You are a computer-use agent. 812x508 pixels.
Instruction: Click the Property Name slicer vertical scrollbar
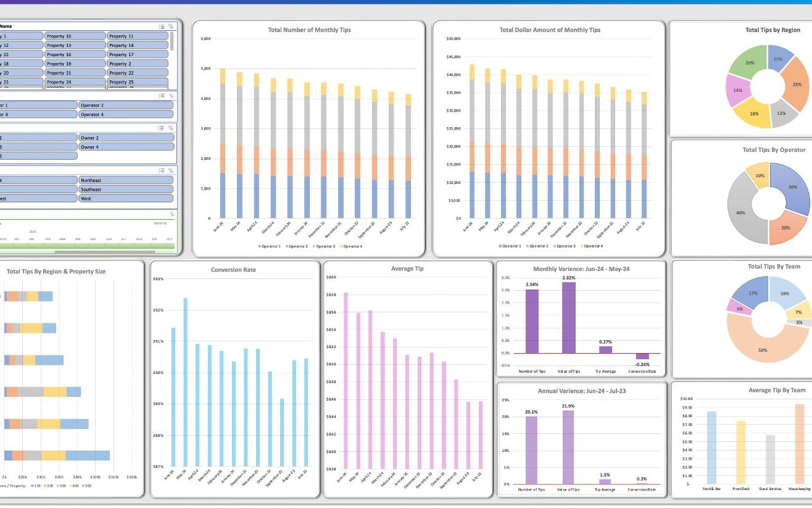pyautogui.click(x=172, y=41)
